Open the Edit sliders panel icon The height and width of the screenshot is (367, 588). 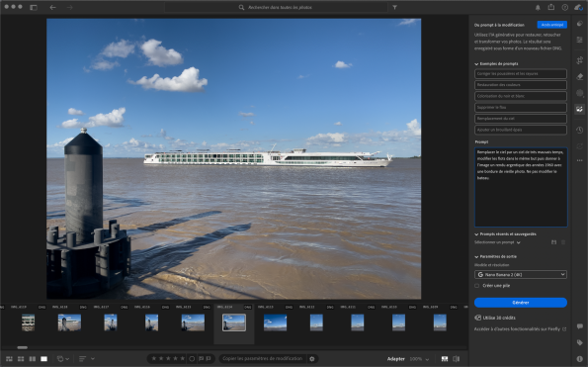click(x=579, y=40)
